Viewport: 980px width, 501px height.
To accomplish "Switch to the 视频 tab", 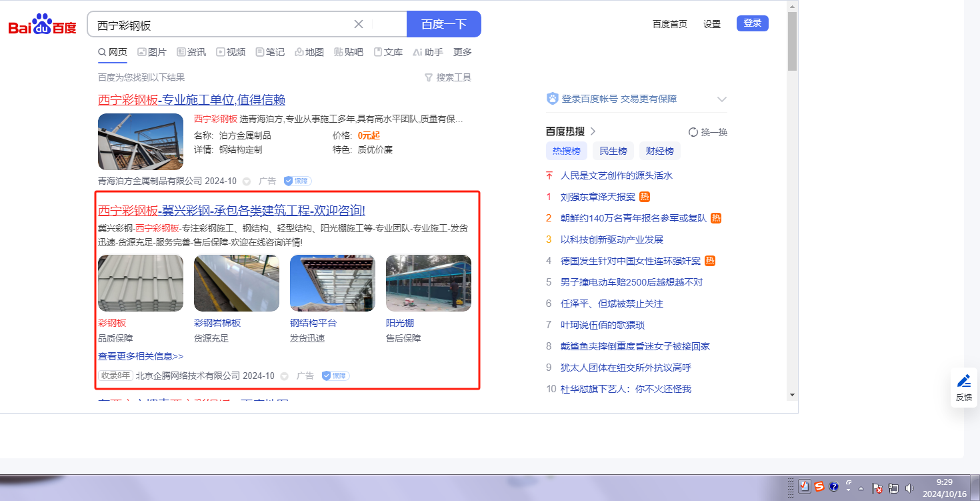I will click(x=231, y=52).
